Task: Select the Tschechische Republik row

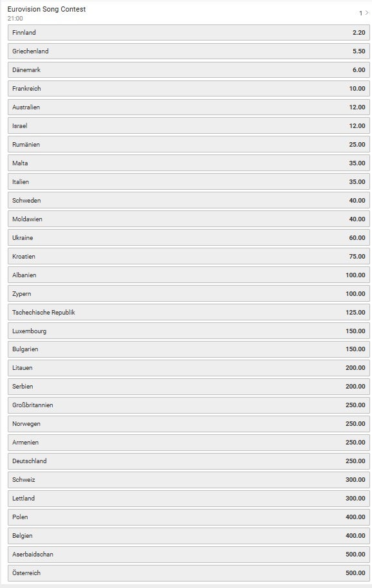Action: coord(189,313)
